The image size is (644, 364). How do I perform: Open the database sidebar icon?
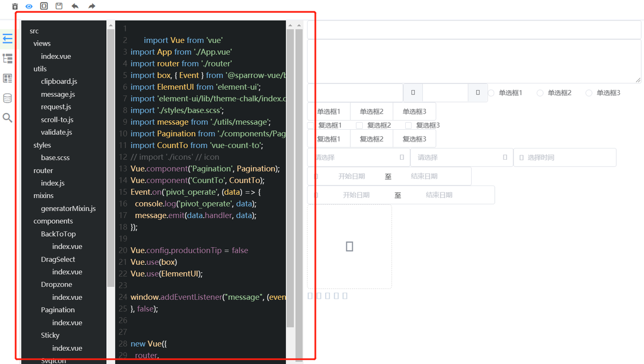[8, 98]
